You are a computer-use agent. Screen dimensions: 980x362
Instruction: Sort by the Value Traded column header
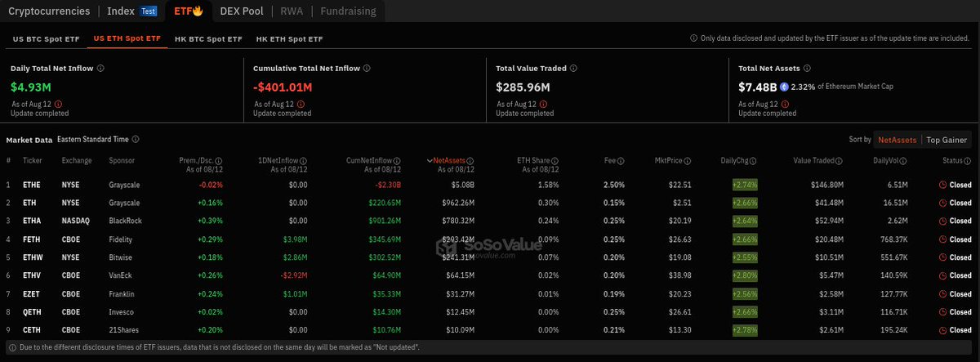(813, 161)
